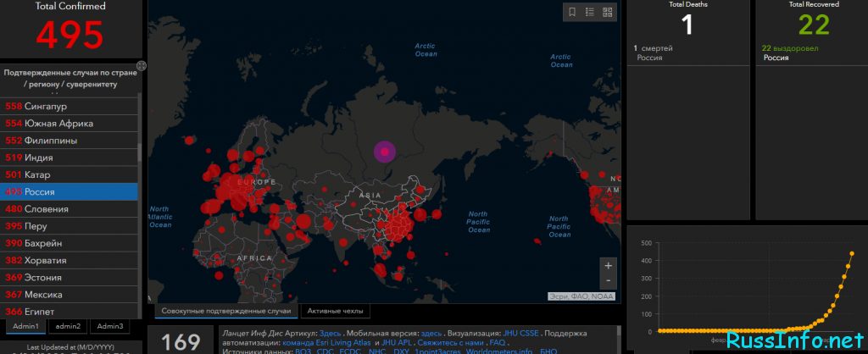Switch to the Admin3 tab
Image resolution: width=868 pixels, height=354 pixels.
[109, 326]
